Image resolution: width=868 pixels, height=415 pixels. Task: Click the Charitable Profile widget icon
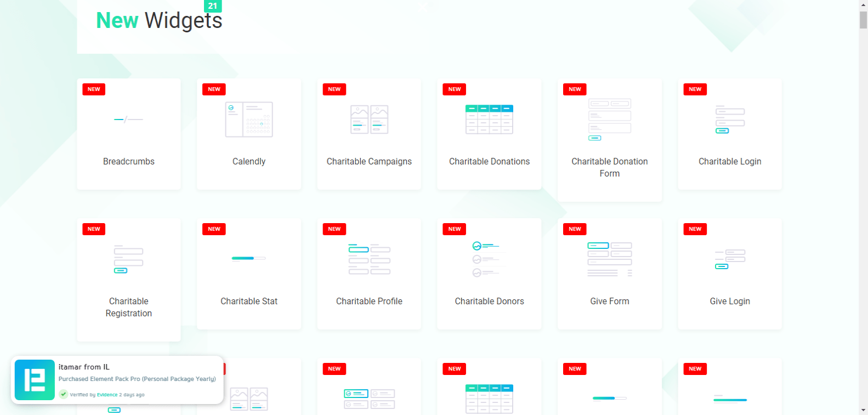tap(369, 259)
